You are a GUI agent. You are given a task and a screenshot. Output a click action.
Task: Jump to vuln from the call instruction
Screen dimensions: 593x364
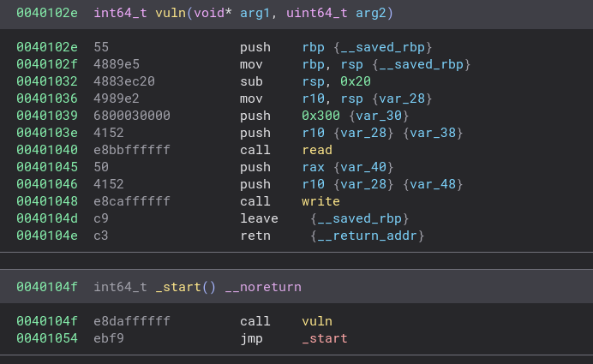click(316, 321)
